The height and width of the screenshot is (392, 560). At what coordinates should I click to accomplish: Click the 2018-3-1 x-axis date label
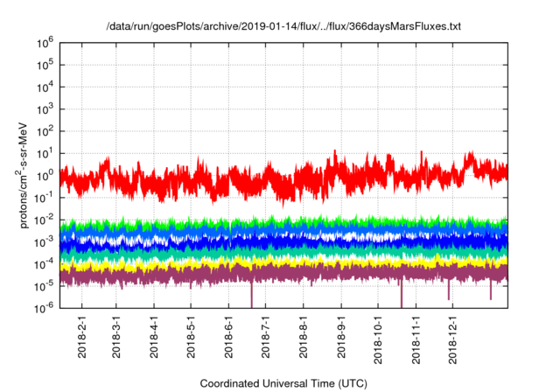[118, 339]
